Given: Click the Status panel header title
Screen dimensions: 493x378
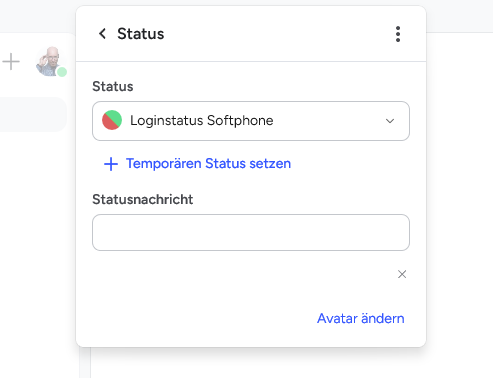Looking at the screenshot, I should coord(141,34).
